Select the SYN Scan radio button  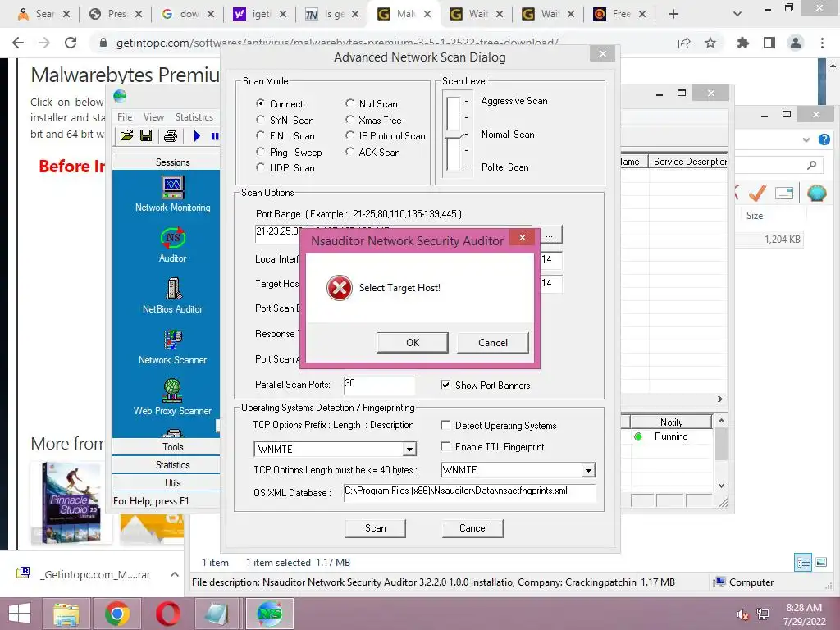pyautogui.click(x=260, y=120)
